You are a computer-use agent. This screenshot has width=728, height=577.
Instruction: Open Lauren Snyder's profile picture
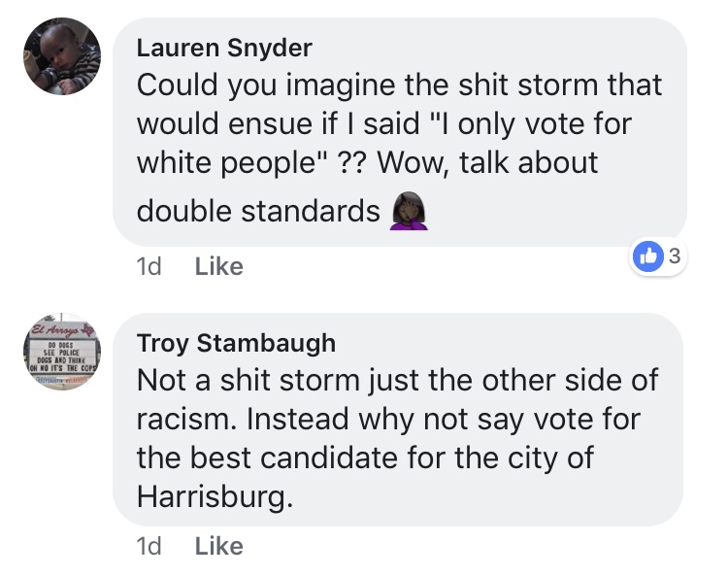coord(62,56)
